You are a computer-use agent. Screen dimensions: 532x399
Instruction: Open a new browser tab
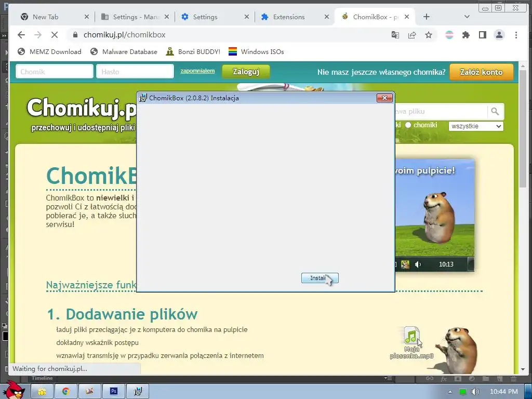point(427,17)
